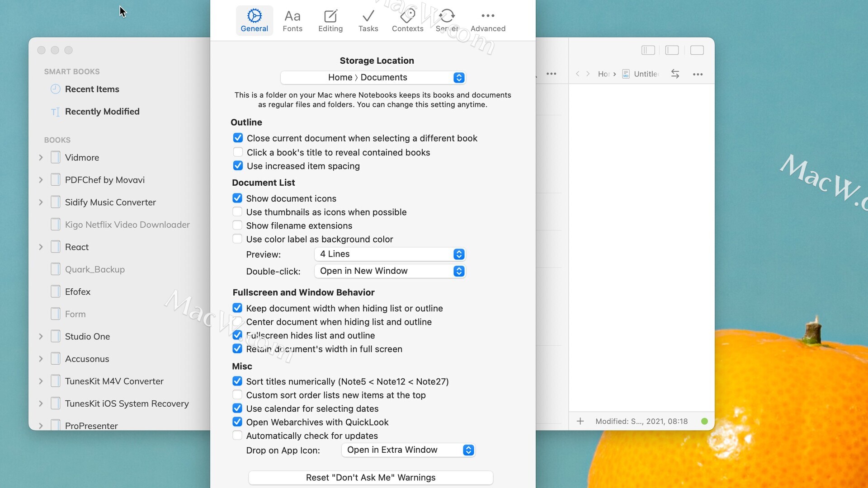Expand the Sidify Music Converter book
Screen dimensions: 868x488
[41, 202]
